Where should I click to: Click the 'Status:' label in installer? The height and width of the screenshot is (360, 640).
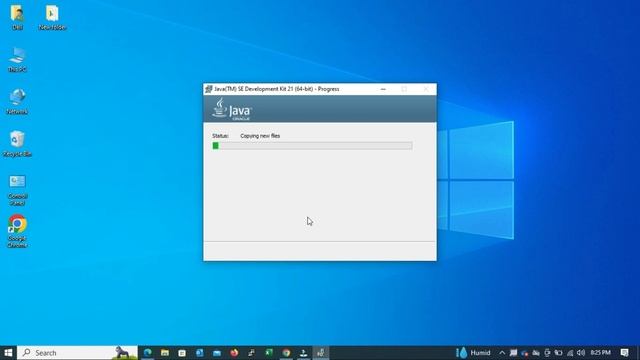tap(220, 136)
